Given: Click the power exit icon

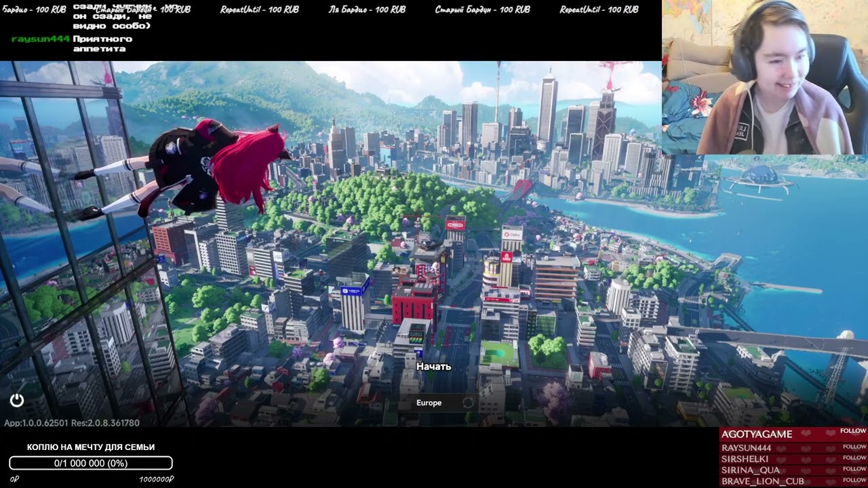Looking at the screenshot, I should coord(17,401).
